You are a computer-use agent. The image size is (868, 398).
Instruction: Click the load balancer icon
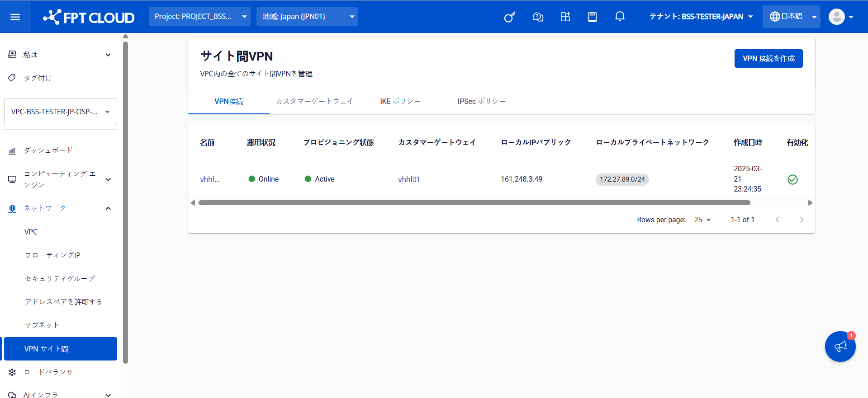[12, 372]
